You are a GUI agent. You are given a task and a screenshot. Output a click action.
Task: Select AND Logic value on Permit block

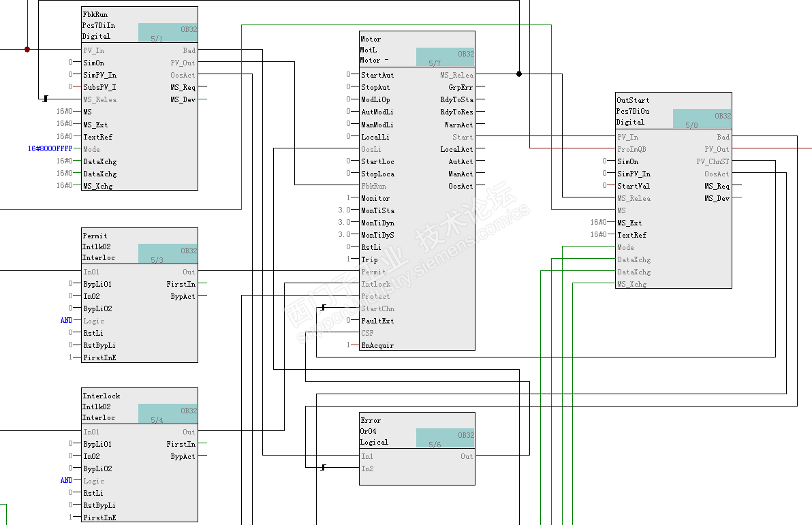(66, 321)
